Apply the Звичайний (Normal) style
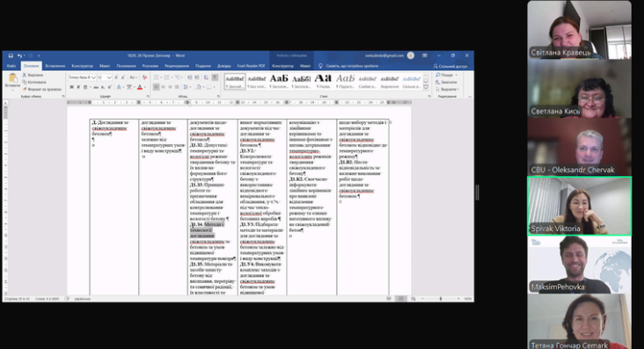 click(235, 81)
